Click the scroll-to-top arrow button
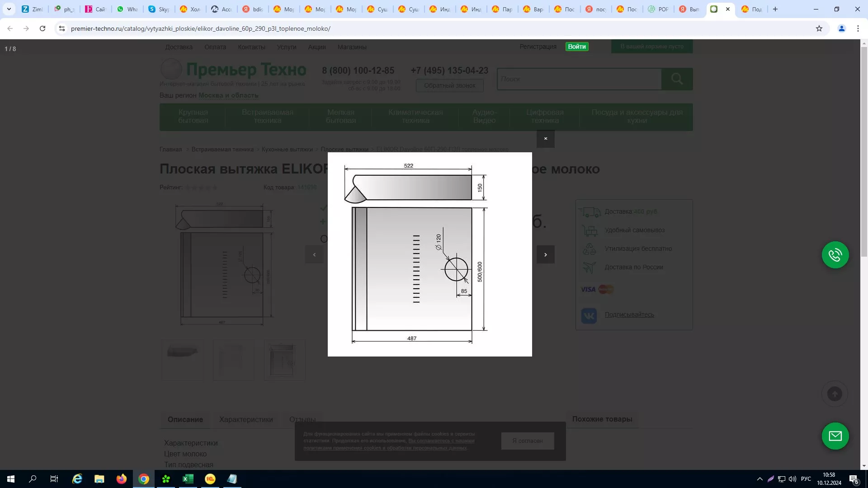 (x=835, y=394)
